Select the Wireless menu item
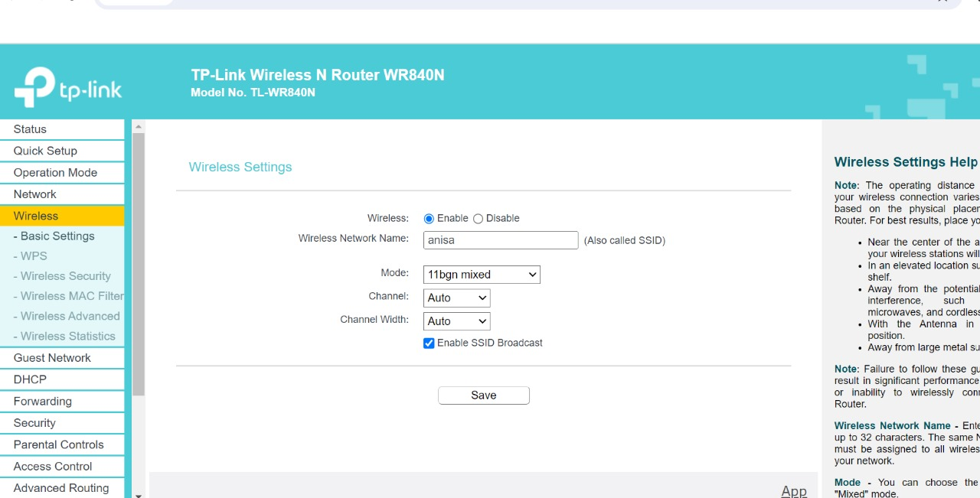Viewport: 980px width, 498px height. [62, 216]
